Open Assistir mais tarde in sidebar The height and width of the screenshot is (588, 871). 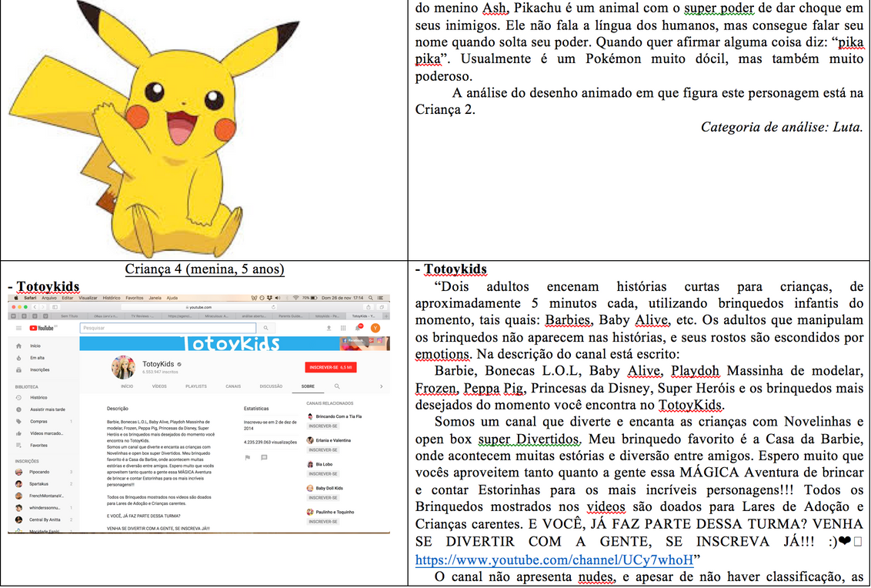pyautogui.click(x=41, y=409)
